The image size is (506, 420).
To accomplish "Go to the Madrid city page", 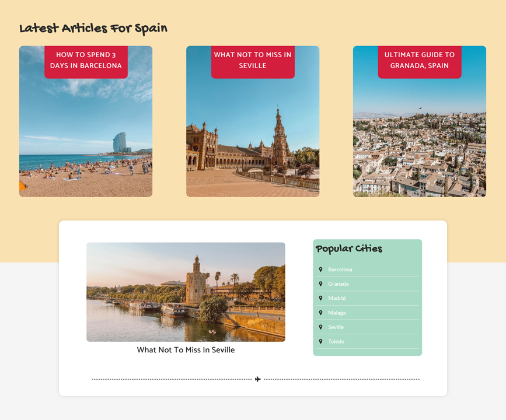I will point(337,298).
